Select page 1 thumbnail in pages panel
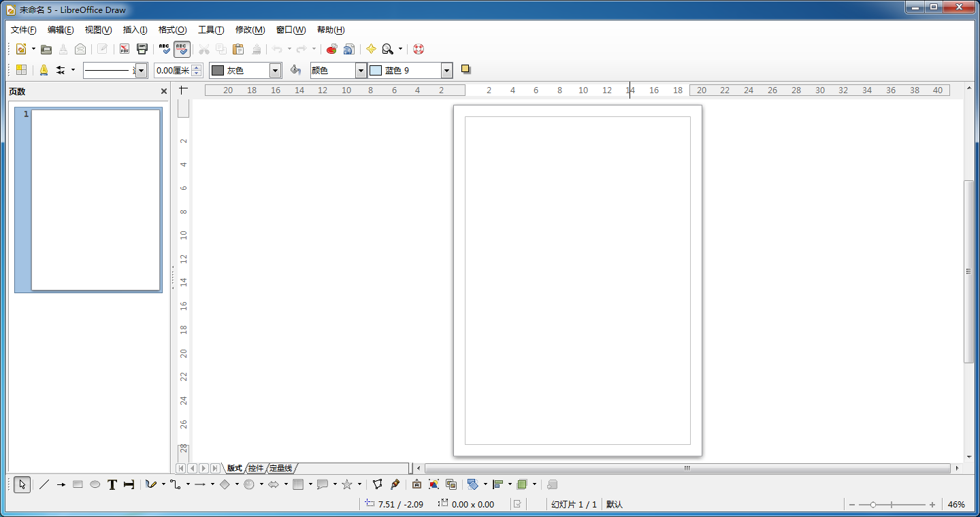The height and width of the screenshot is (517, 980). (88, 200)
